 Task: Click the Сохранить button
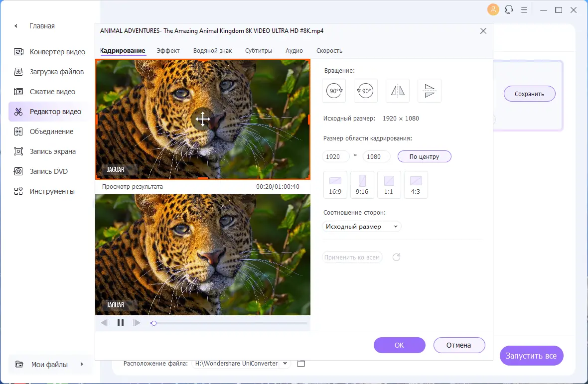(529, 94)
